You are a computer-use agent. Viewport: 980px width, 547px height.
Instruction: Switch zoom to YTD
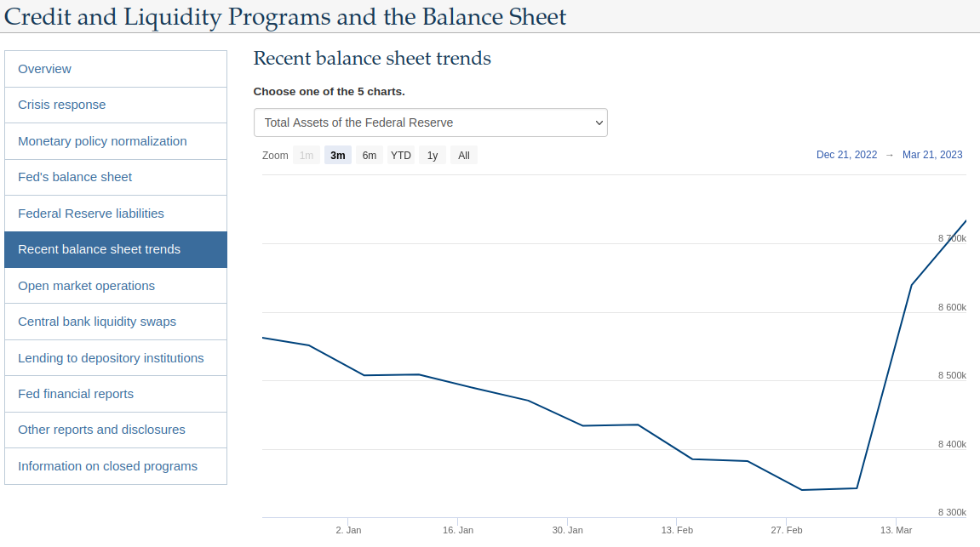click(401, 156)
